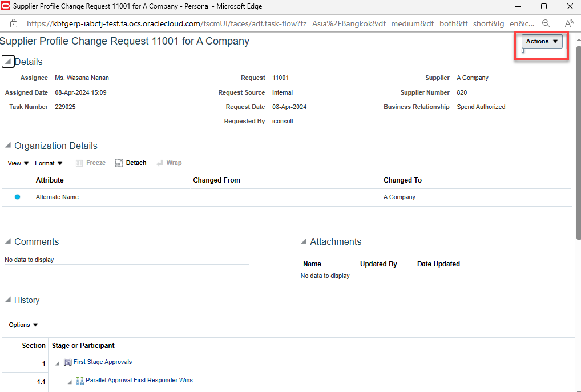The image size is (581, 392).
Task: Click the blue status dot beside Alternate Name
Action: click(17, 196)
